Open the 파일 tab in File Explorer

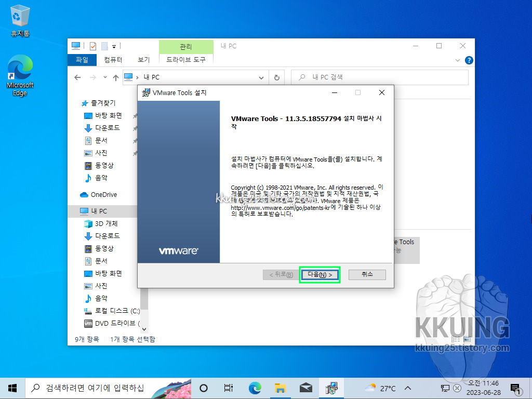coord(82,60)
